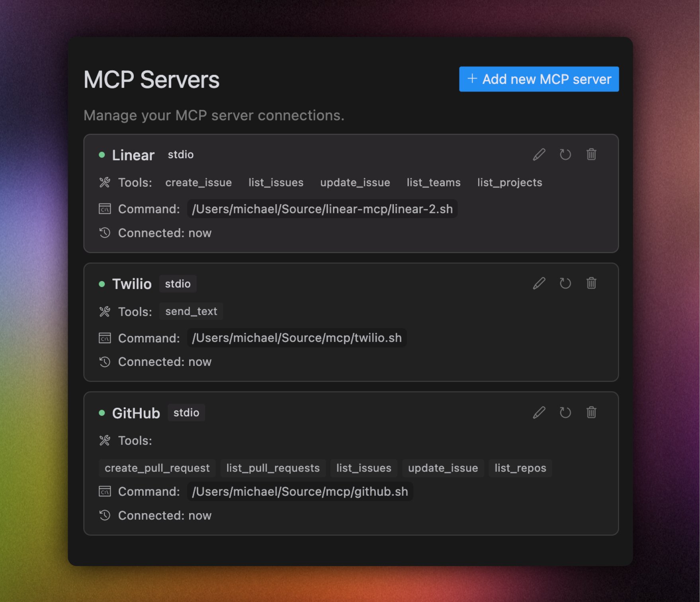Reload the GitHub server connection
The height and width of the screenshot is (602, 700).
(x=565, y=412)
